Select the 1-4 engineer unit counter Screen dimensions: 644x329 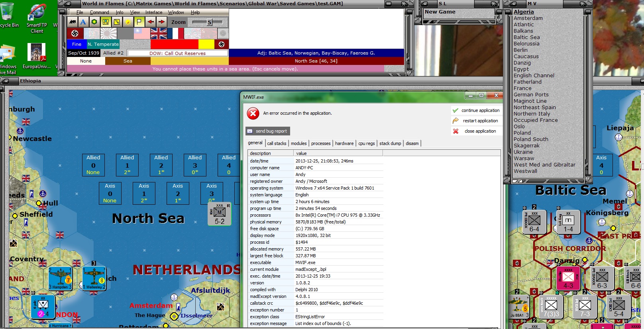point(568,222)
